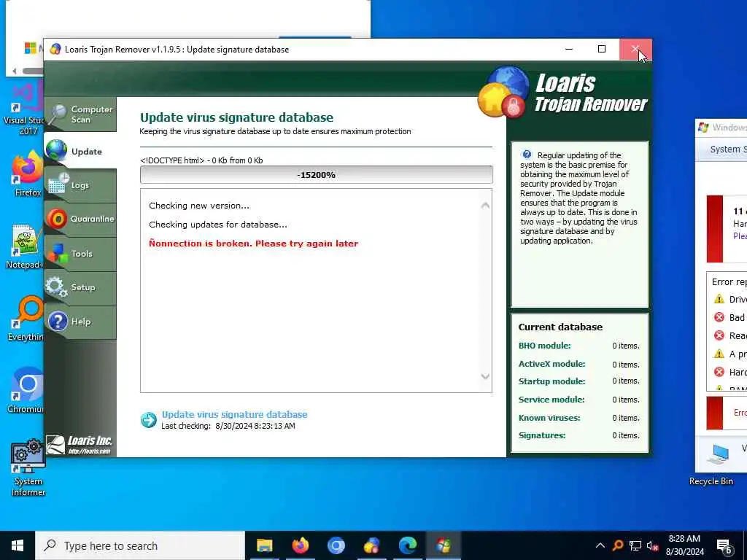
Task: Click the Loaris Inc. logo link
Action: 80,444
